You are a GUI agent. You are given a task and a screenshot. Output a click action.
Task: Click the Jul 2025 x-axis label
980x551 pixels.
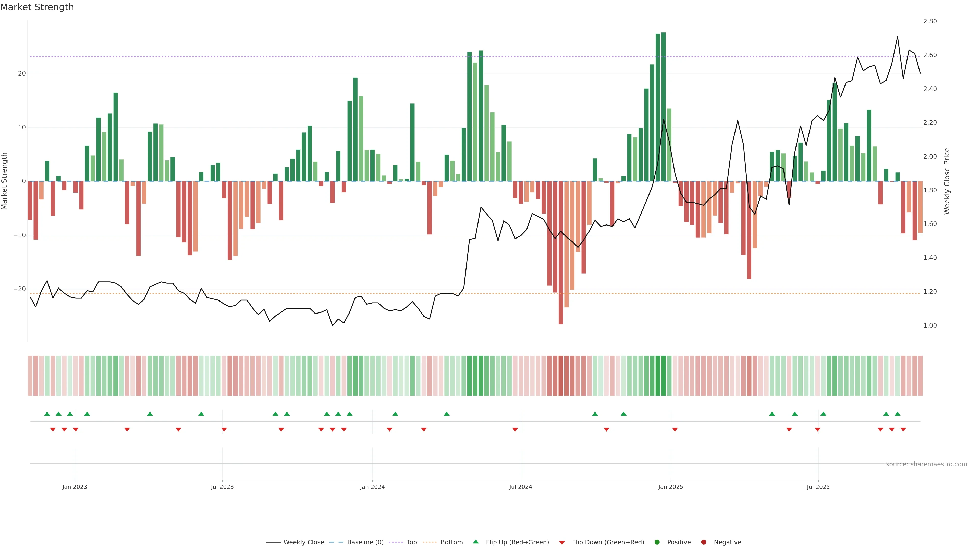click(818, 487)
